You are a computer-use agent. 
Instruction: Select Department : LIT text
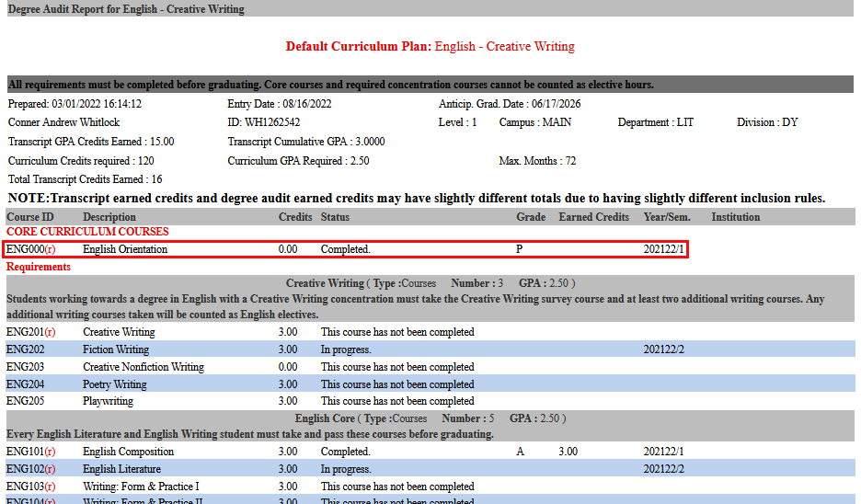coord(656,122)
